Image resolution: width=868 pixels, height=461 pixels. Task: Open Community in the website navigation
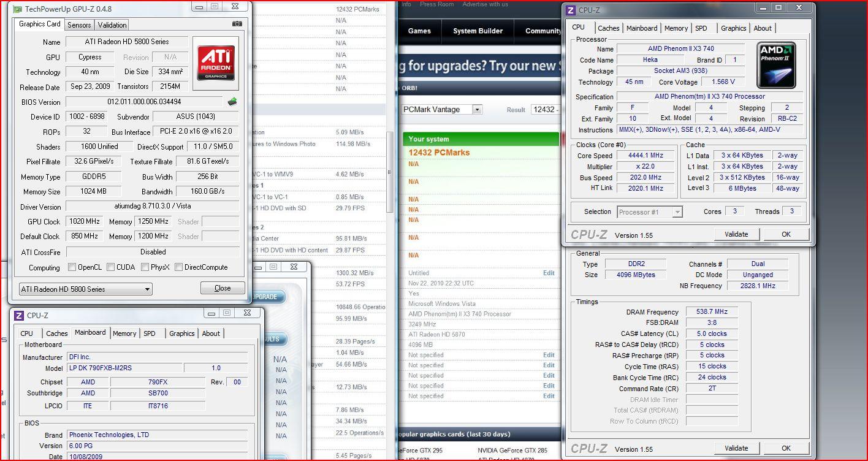[543, 31]
